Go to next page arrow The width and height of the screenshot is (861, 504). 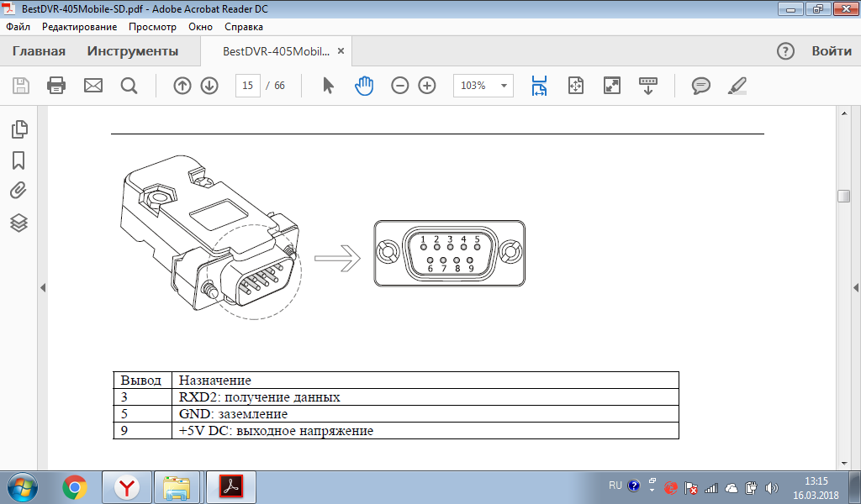click(x=209, y=86)
